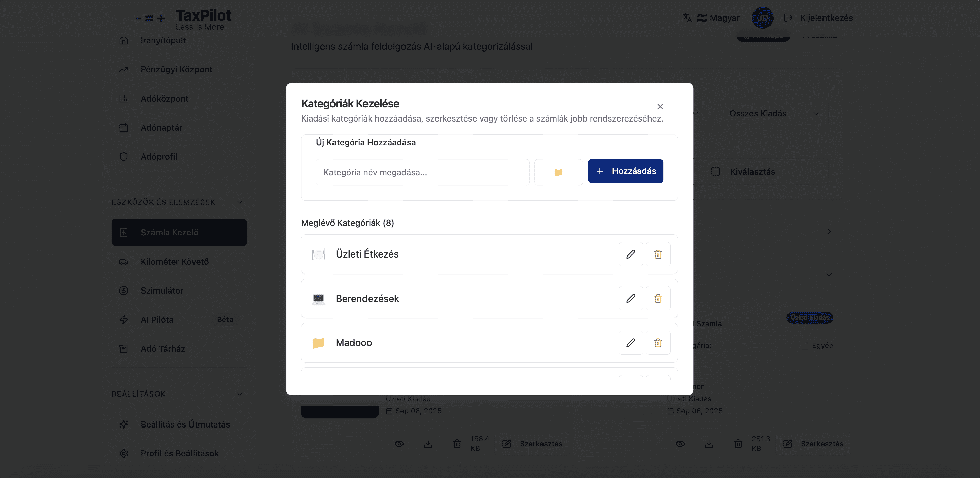
Task: Click pencil icon for Madooo category
Action: [x=630, y=343]
